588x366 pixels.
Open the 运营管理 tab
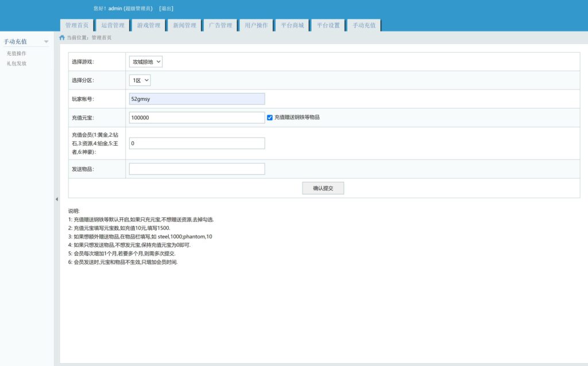113,25
